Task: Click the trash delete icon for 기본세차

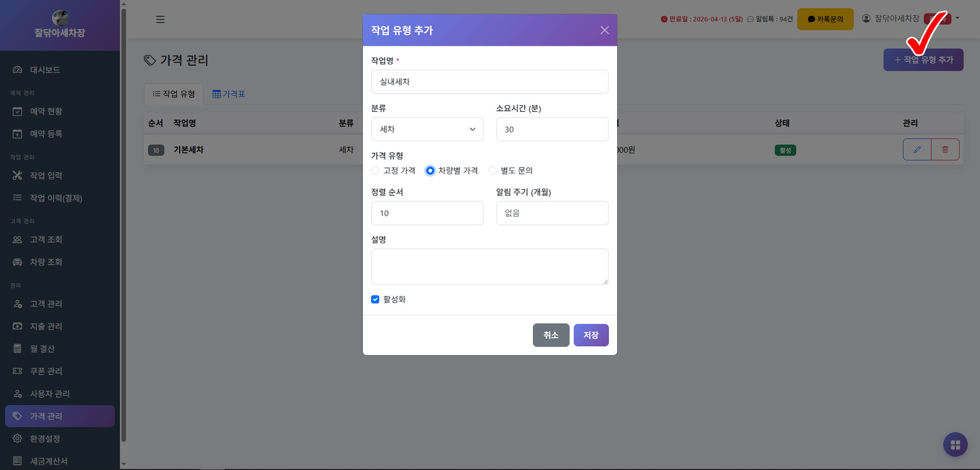Action: click(x=945, y=150)
